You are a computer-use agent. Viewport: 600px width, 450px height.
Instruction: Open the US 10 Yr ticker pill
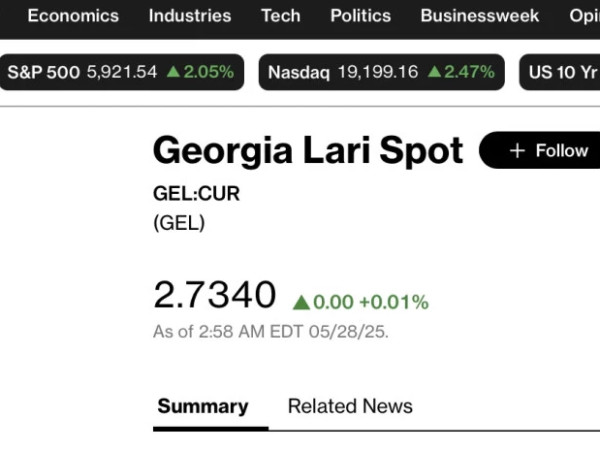click(559, 72)
